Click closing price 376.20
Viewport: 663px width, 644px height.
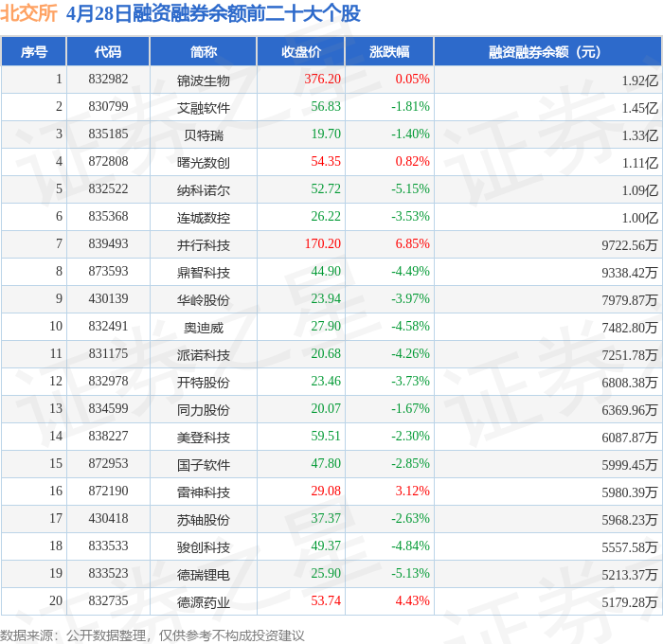click(323, 79)
